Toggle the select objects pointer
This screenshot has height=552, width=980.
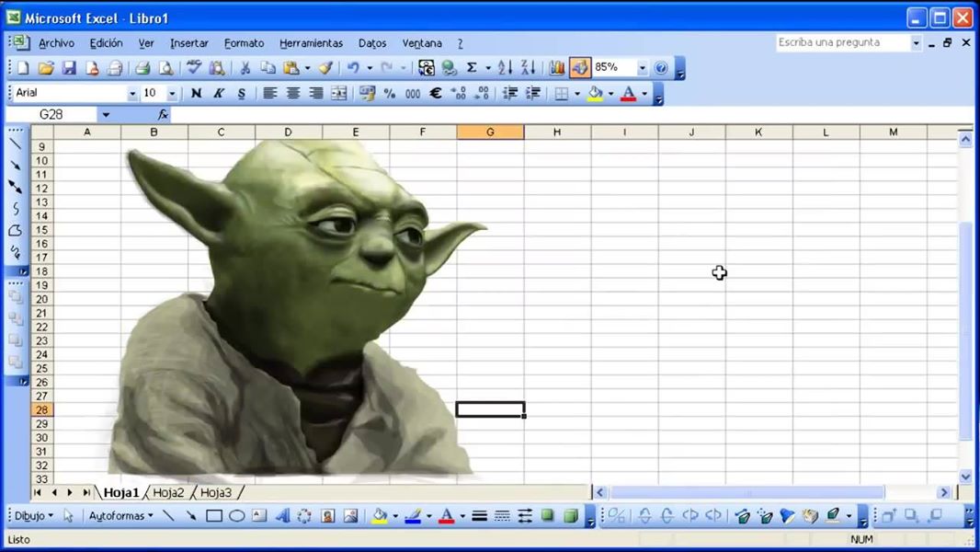tap(68, 516)
